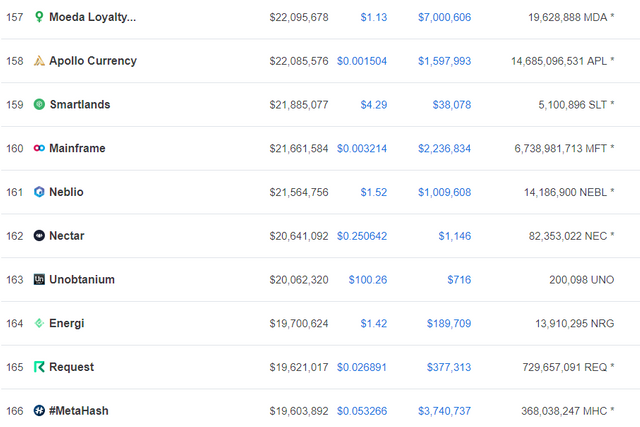This screenshot has height=427, width=640.
Task: Click the $3,740,737 volume link
Action: 444,411
